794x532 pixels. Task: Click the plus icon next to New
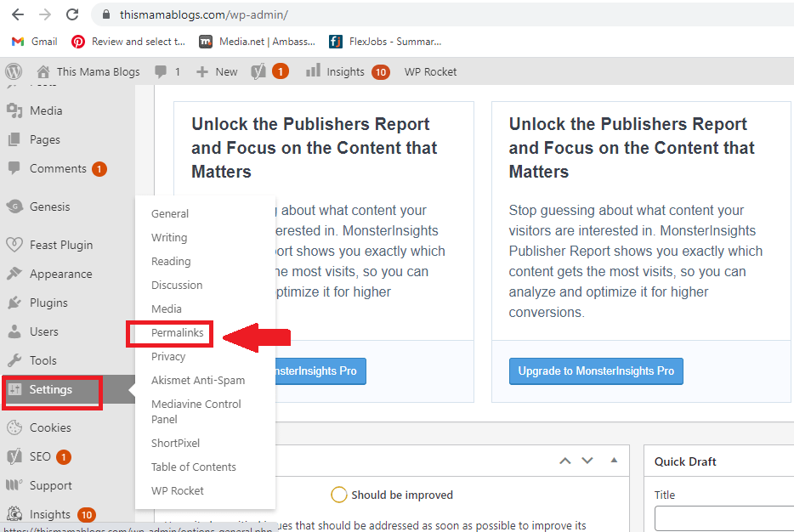point(202,72)
